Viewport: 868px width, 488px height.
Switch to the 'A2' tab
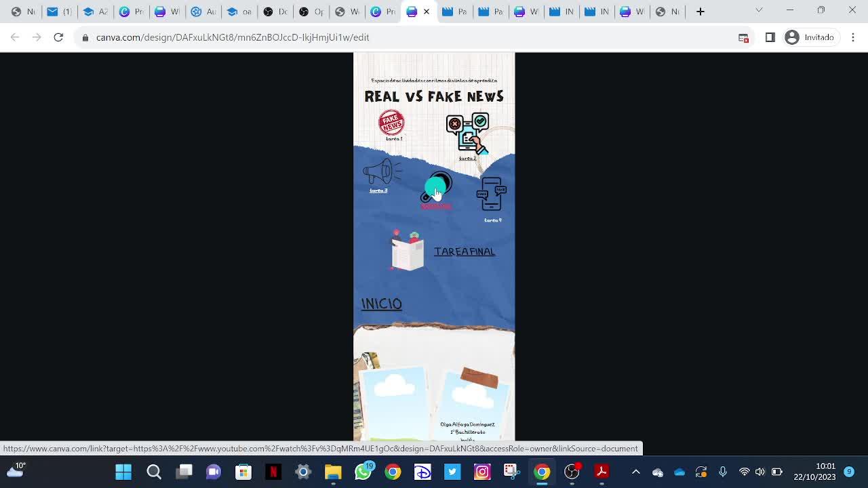coord(95,12)
